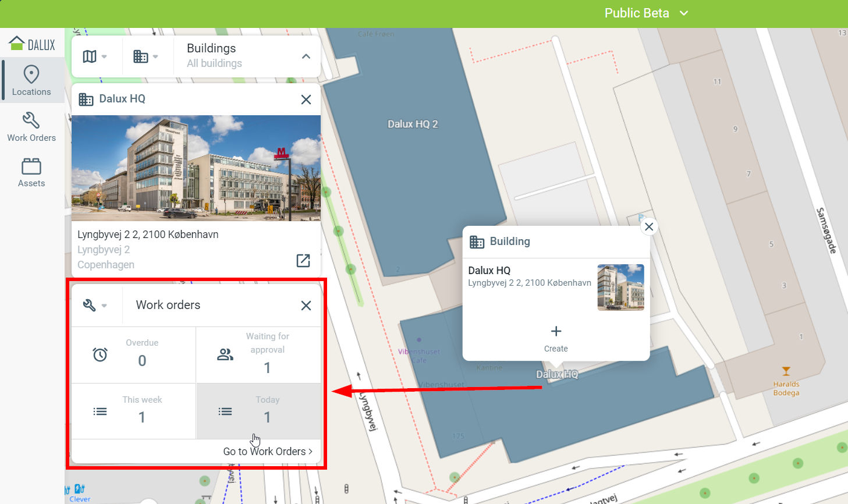Click the building icon beside Dalux HQ title
The height and width of the screenshot is (504, 848).
point(86,99)
